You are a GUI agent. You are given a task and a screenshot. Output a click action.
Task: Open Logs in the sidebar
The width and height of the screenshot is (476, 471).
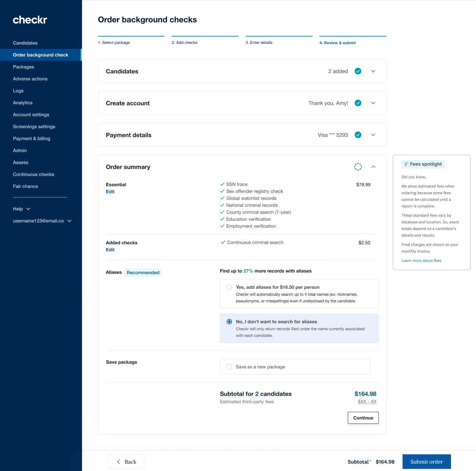[18, 91]
